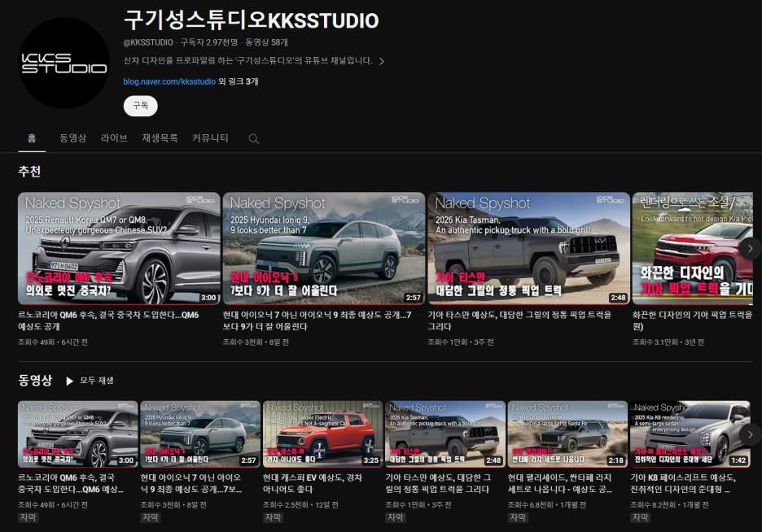Click 기아 K8 페이스리프트 예상도 title
The height and width of the screenshot is (532, 762).
point(683,483)
